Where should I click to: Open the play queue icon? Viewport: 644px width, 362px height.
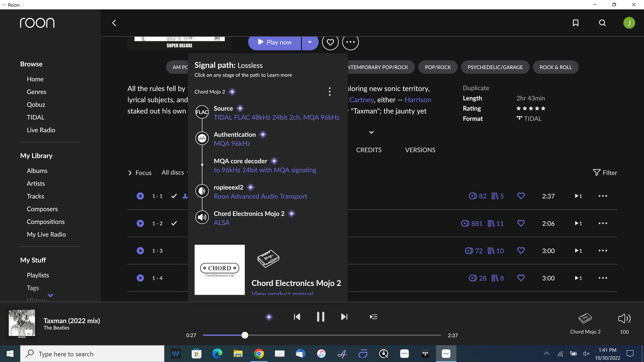pyautogui.click(x=373, y=317)
